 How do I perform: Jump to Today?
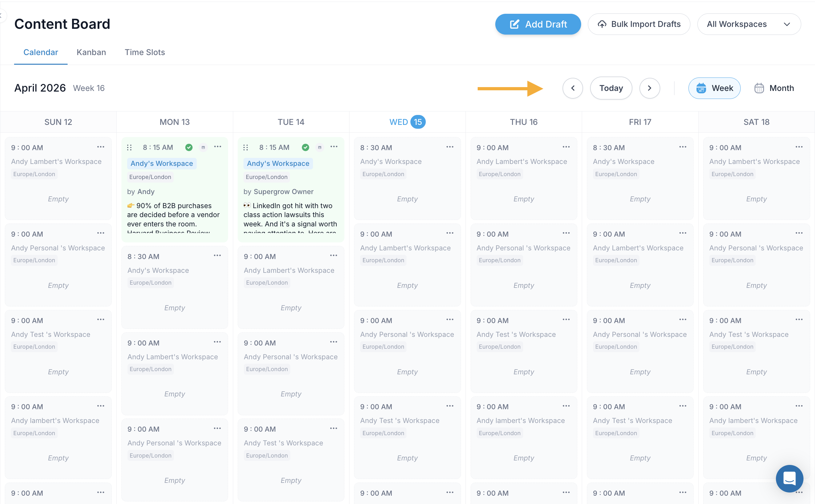point(611,88)
